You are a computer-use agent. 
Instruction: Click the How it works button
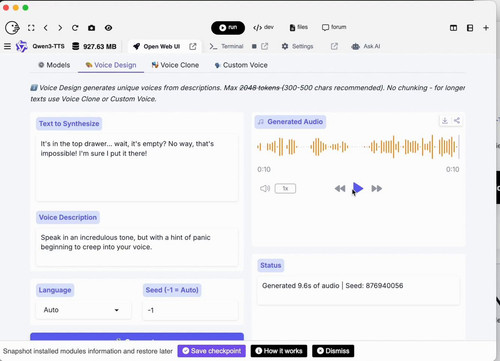click(279, 351)
